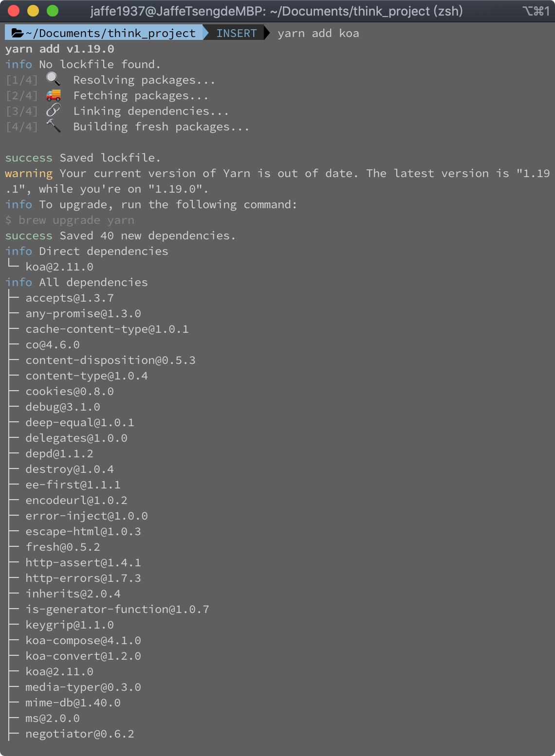Click the folder icon in the prompt
Image resolution: width=555 pixels, height=756 pixels.
point(18,33)
